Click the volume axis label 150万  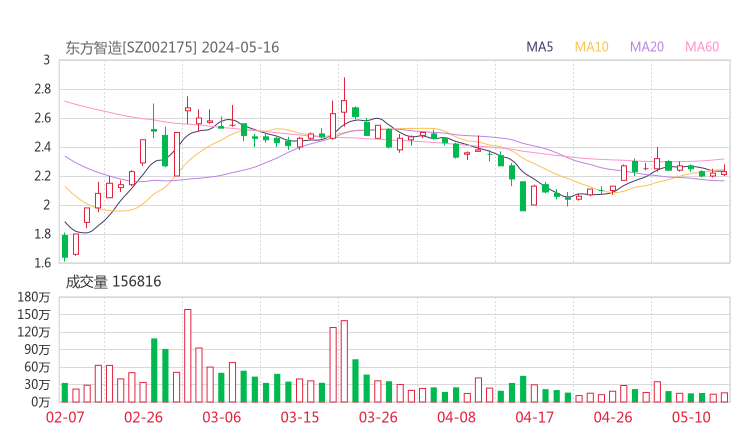click(x=34, y=315)
